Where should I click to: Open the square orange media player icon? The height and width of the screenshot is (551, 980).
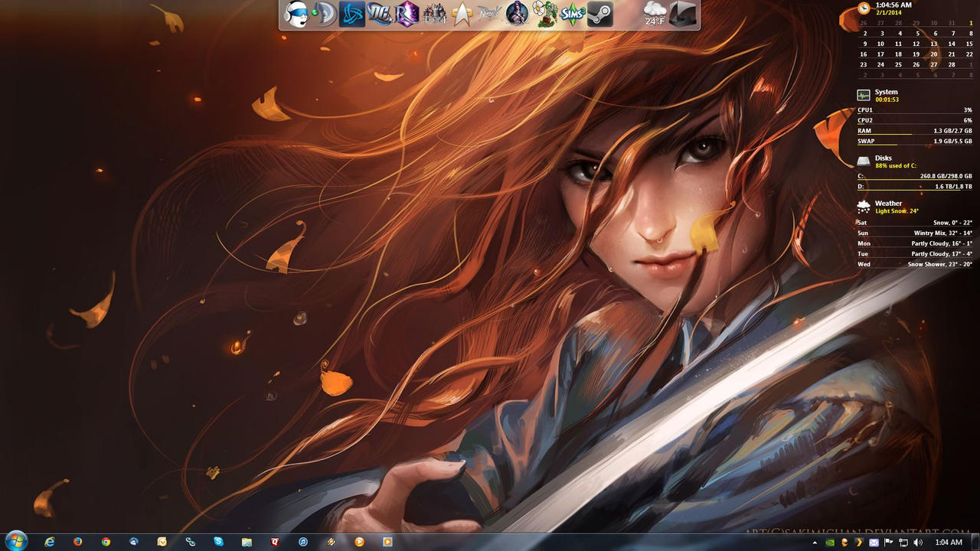pyautogui.click(x=387, y=542)
